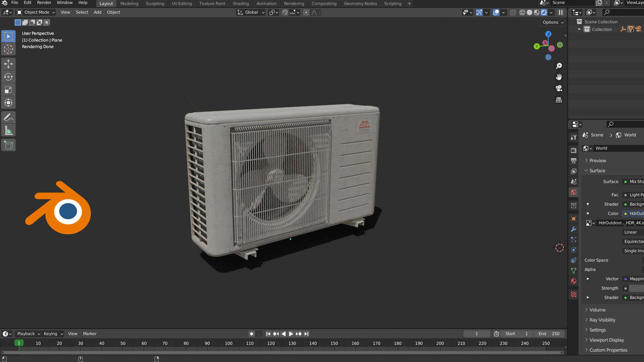The width and height of the screenshot is (644, 362).
Task: Toggle the Proportional Editing button
Action: tap(306, 12)
